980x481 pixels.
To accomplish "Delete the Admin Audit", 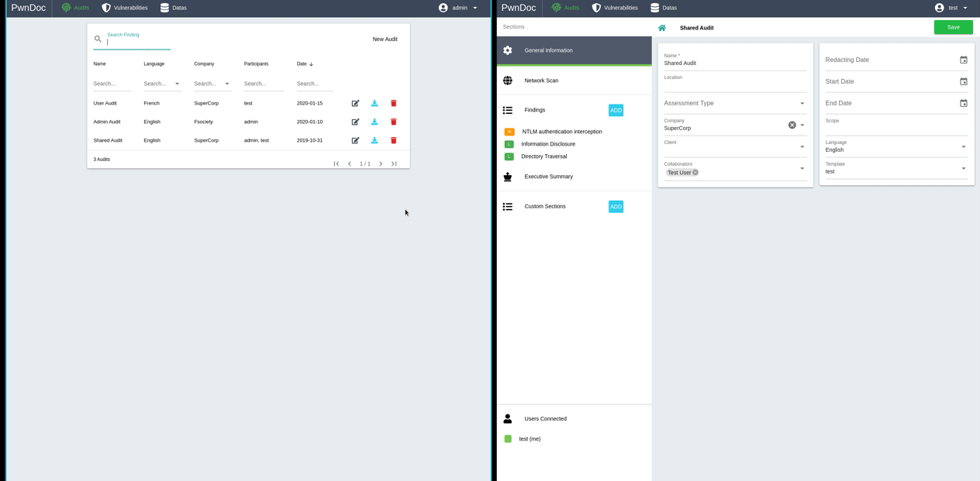I will click(393, 122).
